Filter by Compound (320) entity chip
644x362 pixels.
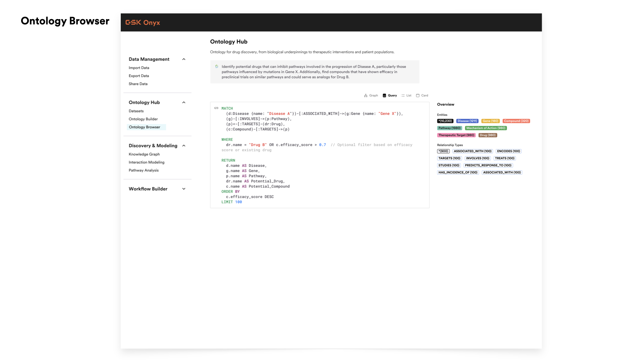(516, 121)
